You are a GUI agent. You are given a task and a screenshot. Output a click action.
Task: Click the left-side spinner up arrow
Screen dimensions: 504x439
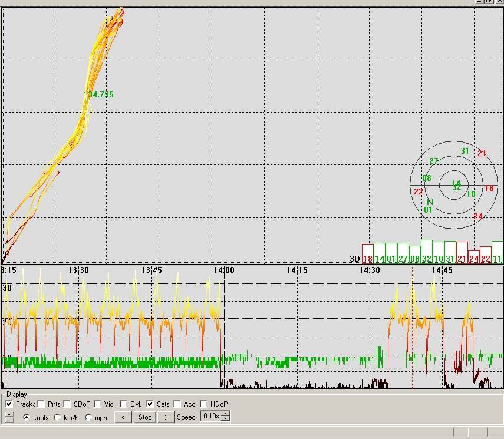click(9, 414)
